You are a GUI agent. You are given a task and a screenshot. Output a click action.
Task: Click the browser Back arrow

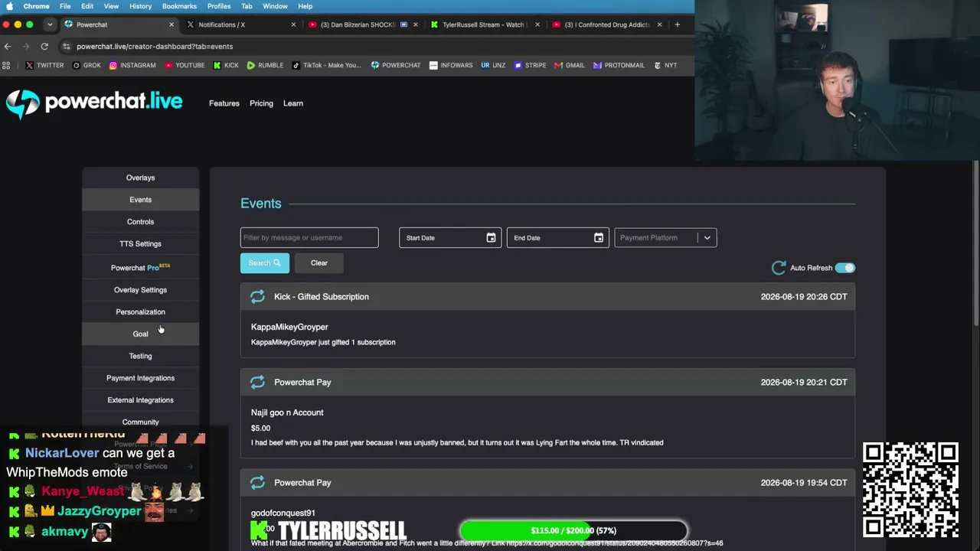8,46
